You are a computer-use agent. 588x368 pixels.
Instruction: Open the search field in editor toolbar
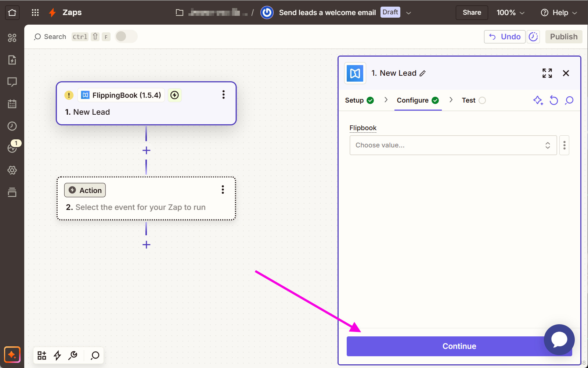pos(50,37)
